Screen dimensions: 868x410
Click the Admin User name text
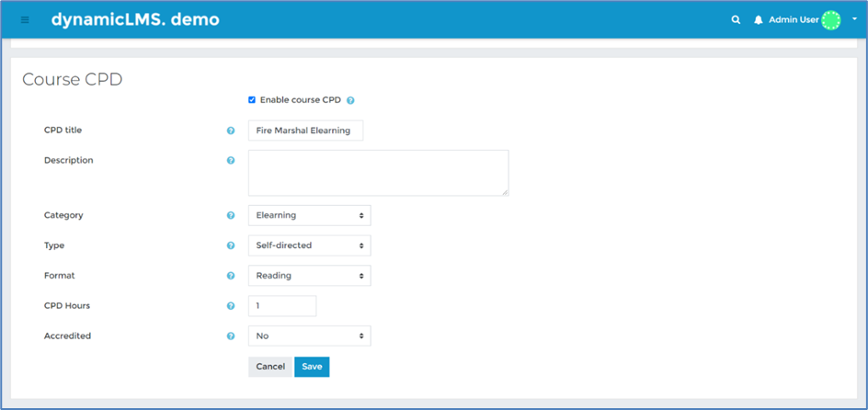[794, 20]
